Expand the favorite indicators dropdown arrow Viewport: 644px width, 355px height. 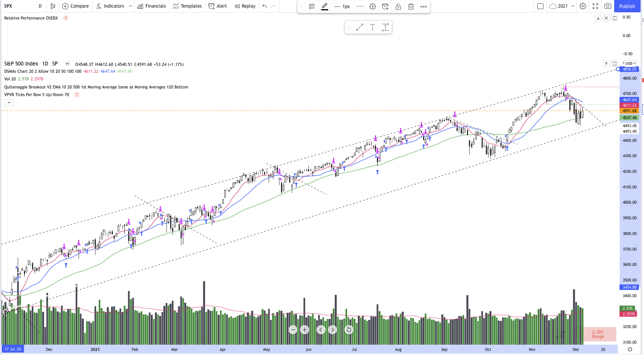tap(130, 6)
